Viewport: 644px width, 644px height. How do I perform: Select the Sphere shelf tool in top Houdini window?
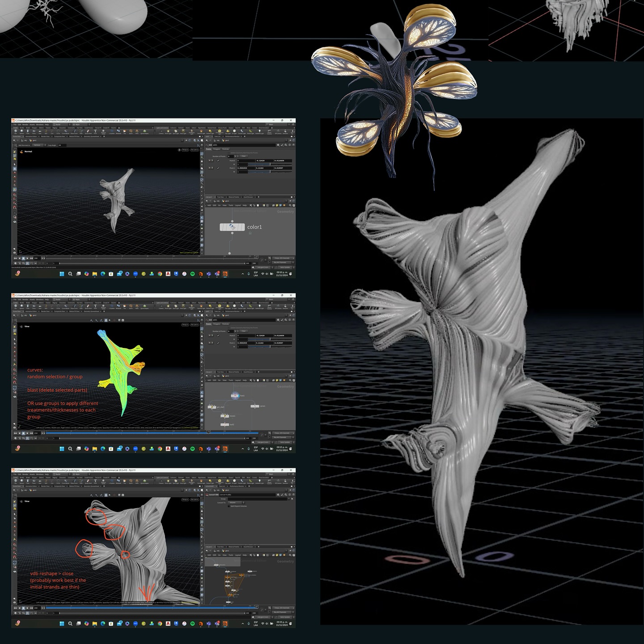[21, 132]
